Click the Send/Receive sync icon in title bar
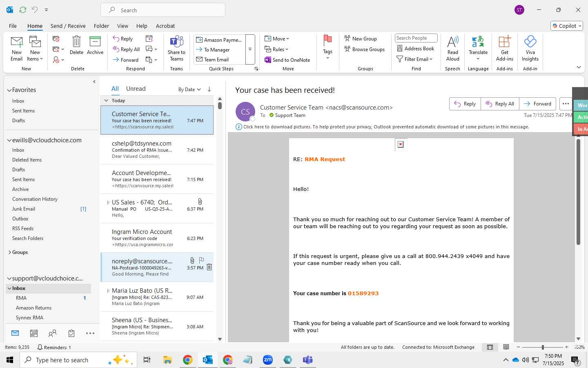The height and width of the screenshot is (368, 588). click(23, 9)
